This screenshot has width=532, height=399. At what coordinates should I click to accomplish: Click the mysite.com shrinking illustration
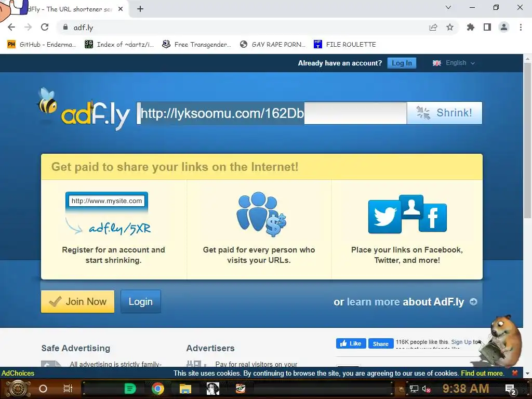pyautogui.click(x=107, y=214)
